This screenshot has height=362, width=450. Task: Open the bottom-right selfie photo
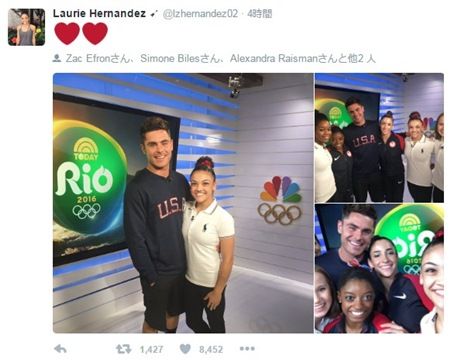pos(379,269)
